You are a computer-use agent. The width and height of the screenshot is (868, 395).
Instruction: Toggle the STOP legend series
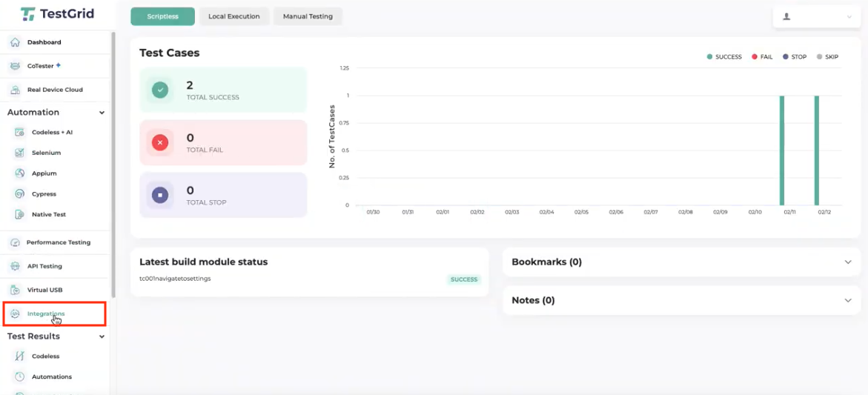[x=795, y=57]
